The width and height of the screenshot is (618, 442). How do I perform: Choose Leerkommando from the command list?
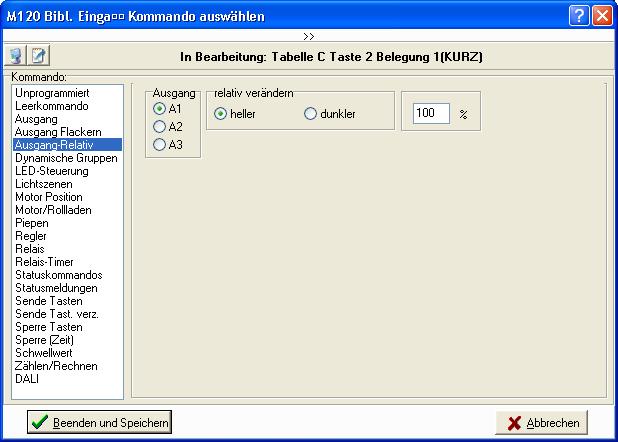pos(52,106)
